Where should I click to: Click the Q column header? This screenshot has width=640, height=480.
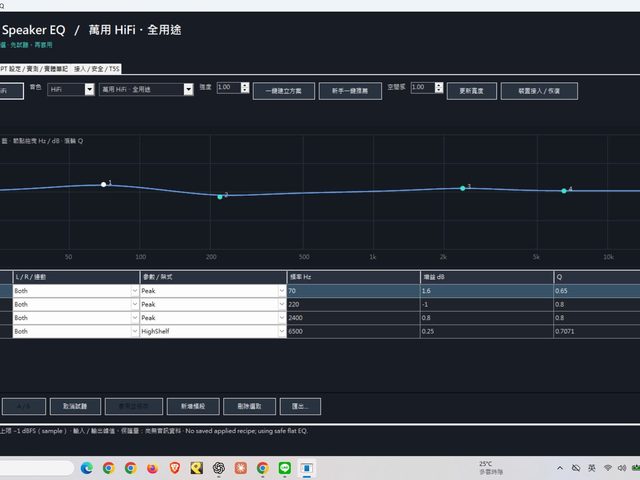(597, 277)
